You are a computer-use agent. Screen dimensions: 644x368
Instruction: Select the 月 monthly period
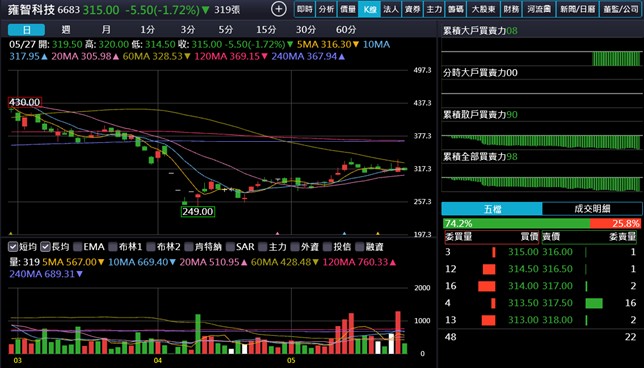point(106,30)
